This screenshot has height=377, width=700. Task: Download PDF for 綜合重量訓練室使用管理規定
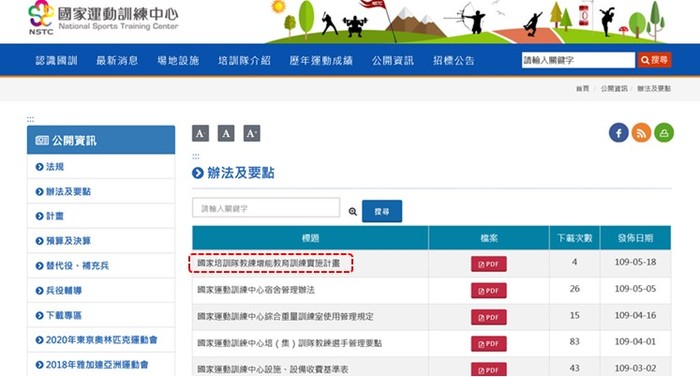coord(488,317)
